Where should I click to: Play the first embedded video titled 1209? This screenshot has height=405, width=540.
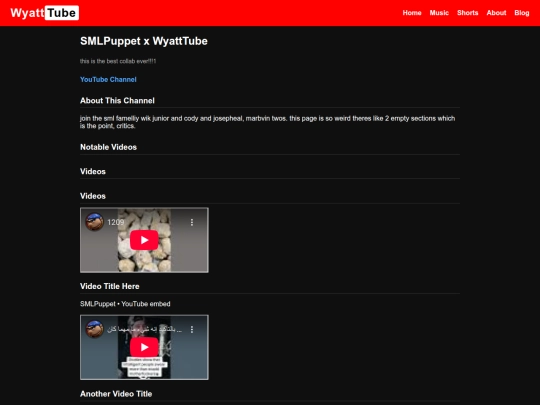tap(144, 240)
